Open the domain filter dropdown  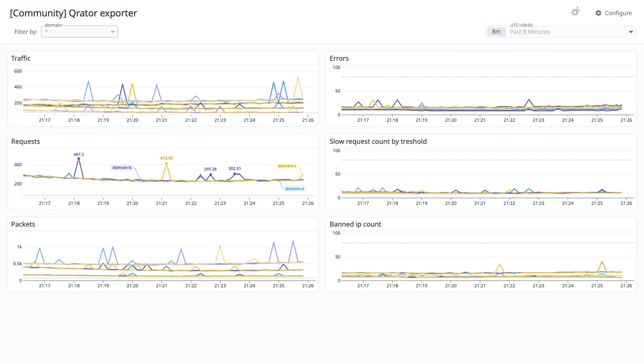(79, 32)
